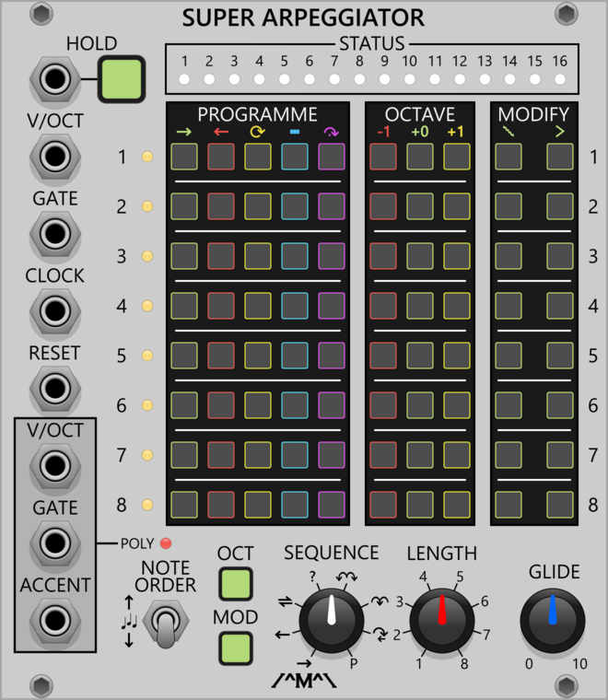Click the SEQUENCE rotary knob

click(x=332, y=621)
